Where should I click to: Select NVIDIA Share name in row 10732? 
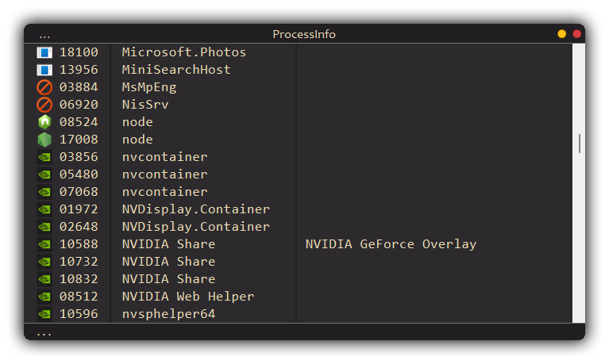click(x=168, y=262)
